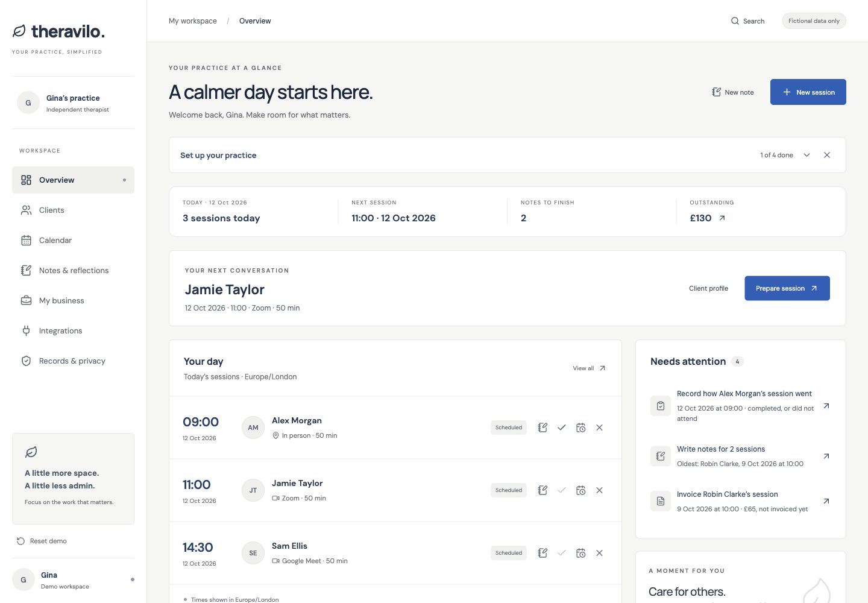
Task: Go to Clients in the sidebar
Action: pos(73,210)
